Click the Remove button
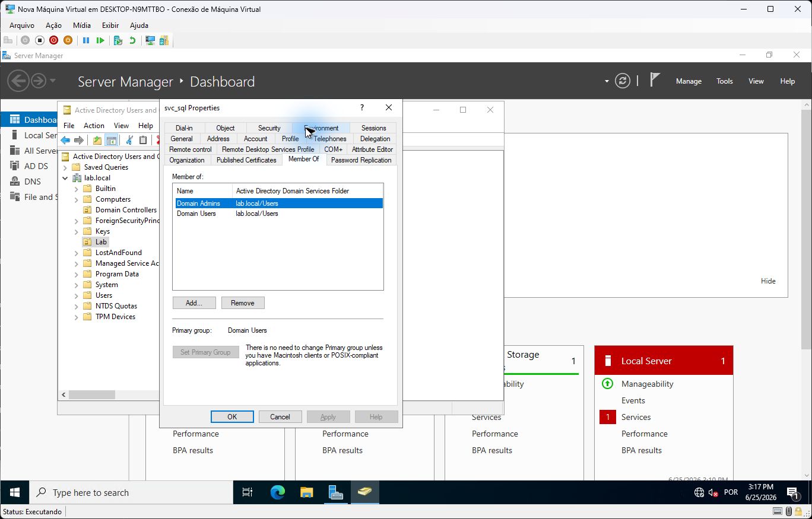 [x=243, y=303]
